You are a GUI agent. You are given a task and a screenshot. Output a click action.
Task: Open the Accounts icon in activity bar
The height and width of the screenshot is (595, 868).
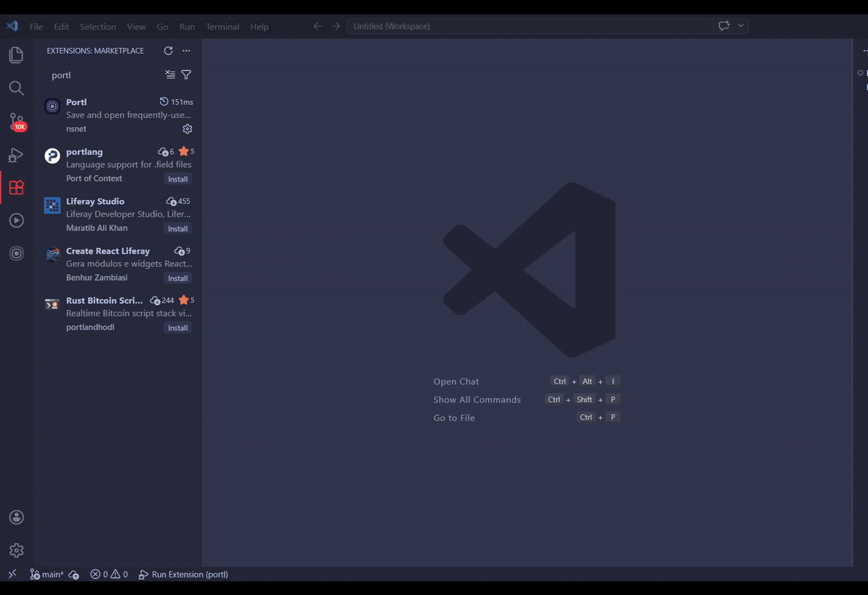coord(16,517)
